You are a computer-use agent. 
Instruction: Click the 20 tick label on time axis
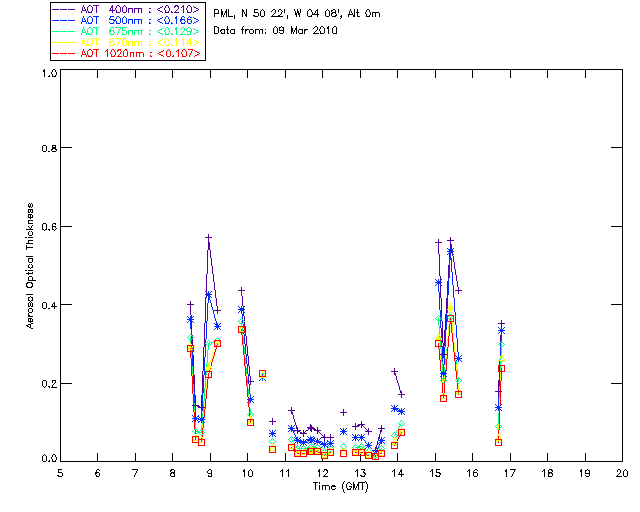coord(622,472)
